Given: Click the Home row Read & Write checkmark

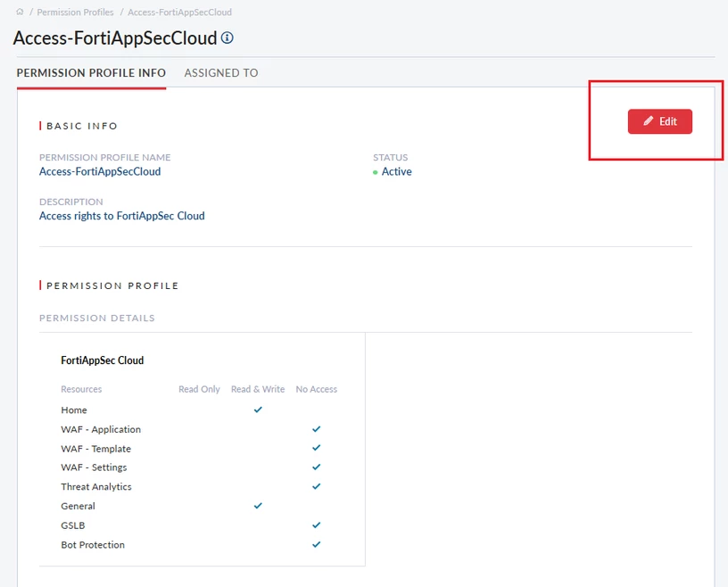Looking at the screenshot, I should pyautogui.click(x=258, y=409).
